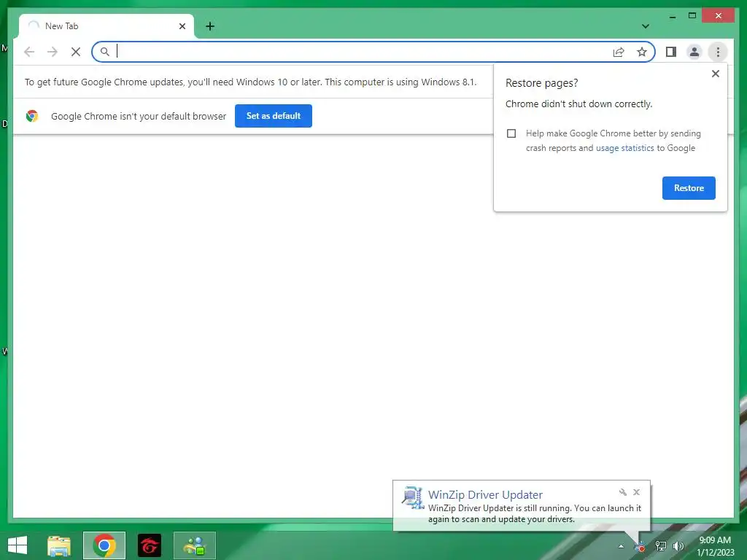Open the Garena app from taskbar
Screen dimensions: 747x560
click(x=150, y=545)
